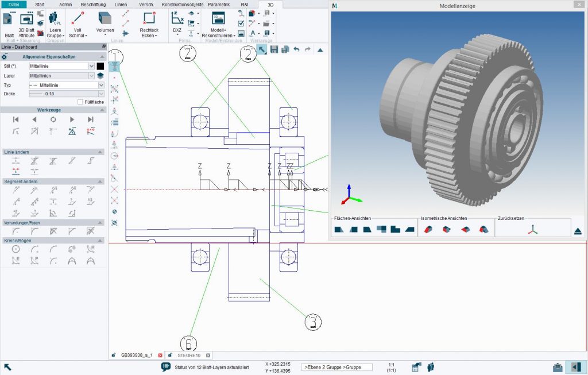Click the black color swatch next to Stil
Screen dimensions: 588x375
100,66
